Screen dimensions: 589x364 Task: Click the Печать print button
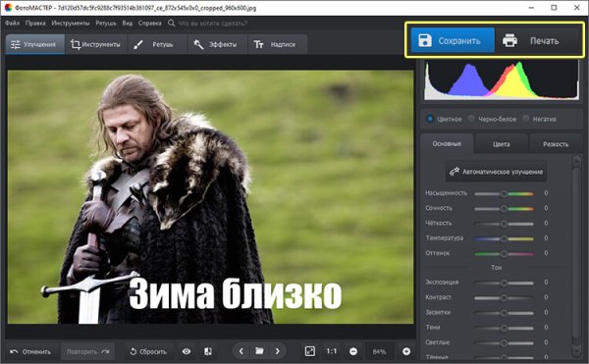point(538,40)
